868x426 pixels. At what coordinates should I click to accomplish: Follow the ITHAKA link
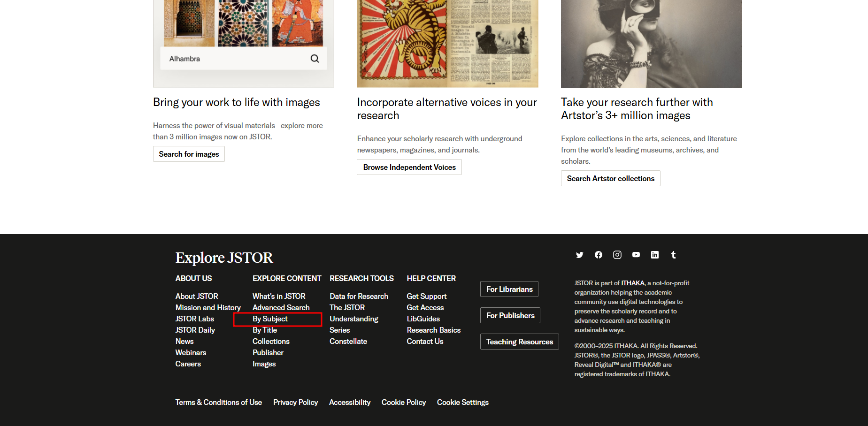pyautogui.click(x=633, y=283)
